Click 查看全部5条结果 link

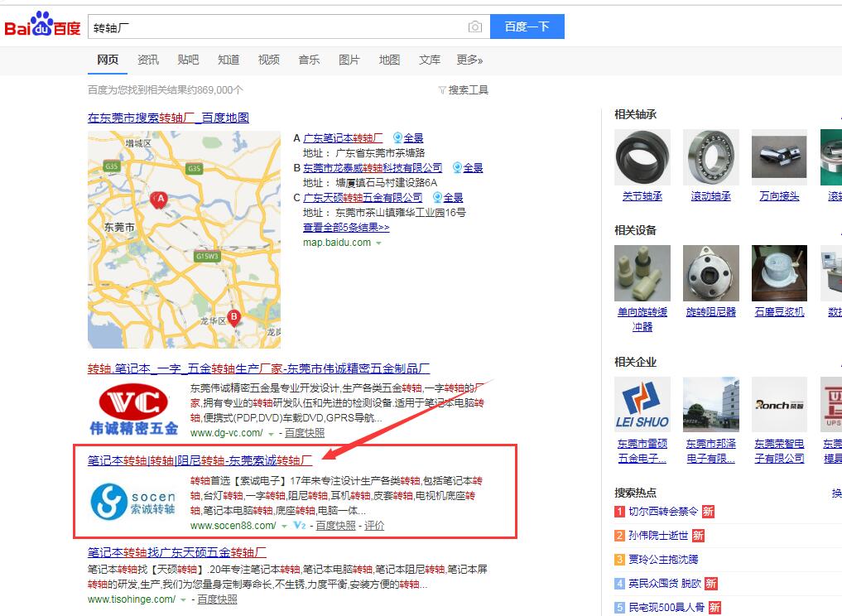click(x=345, y=228)
